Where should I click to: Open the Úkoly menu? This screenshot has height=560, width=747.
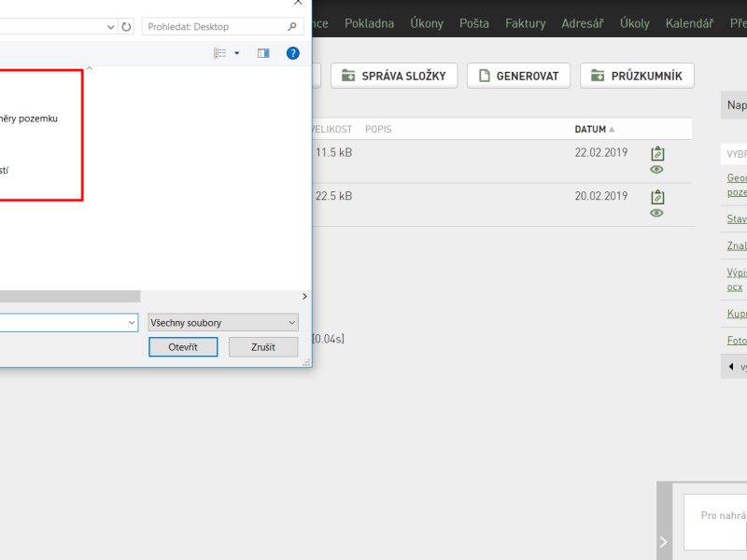635,22
